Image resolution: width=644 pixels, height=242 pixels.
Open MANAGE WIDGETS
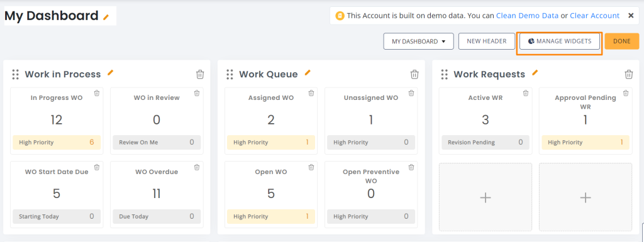(559, 41)
